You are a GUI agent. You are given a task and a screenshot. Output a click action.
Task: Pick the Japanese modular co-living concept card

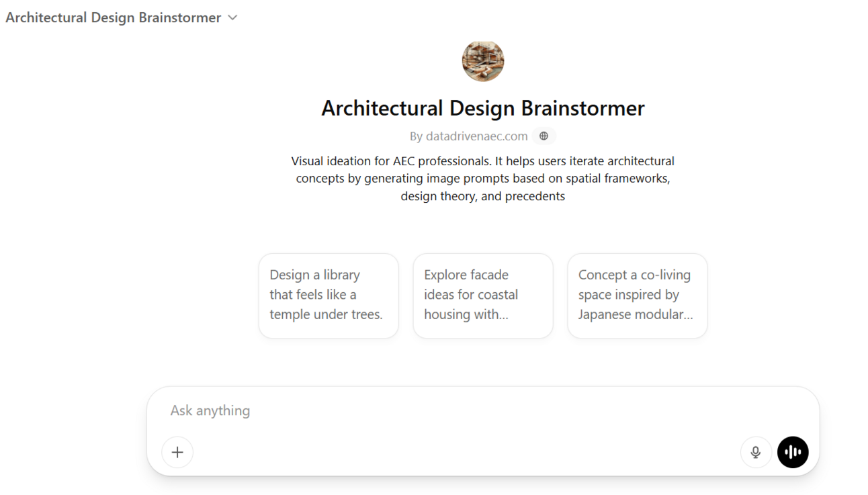637,296
